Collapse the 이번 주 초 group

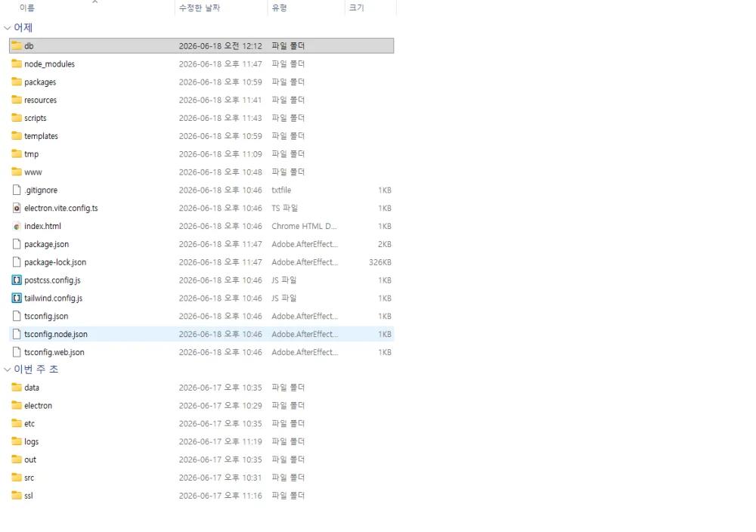tap(8, 370)
